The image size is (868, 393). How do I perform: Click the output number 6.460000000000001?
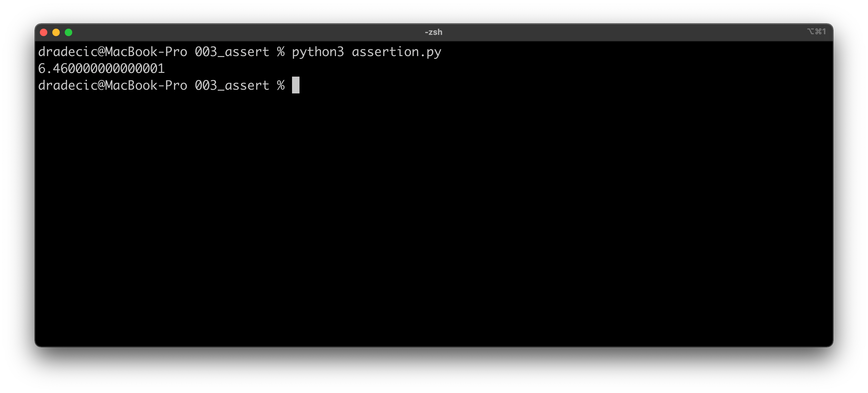click(101, 69)
